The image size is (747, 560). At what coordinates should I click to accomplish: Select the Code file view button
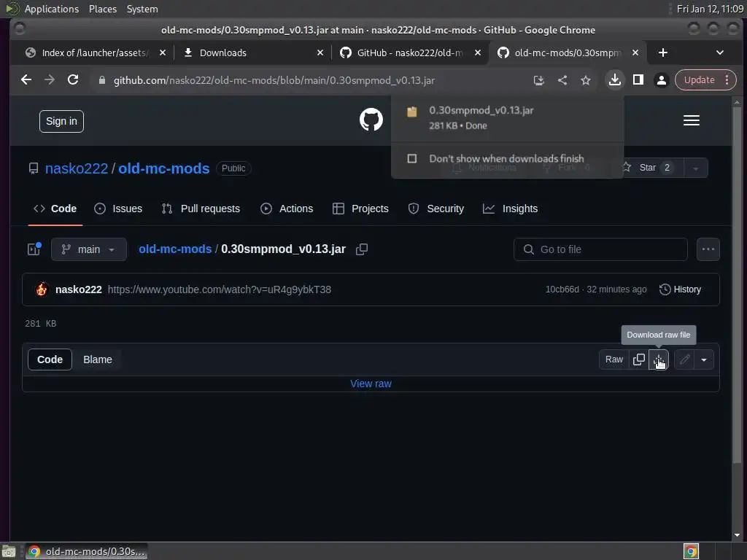(x=50, y=359)
